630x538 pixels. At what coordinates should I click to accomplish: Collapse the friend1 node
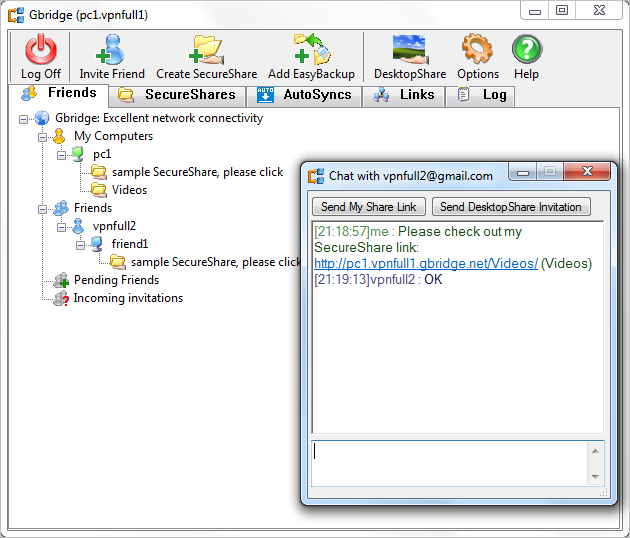[x=80, y=245]
